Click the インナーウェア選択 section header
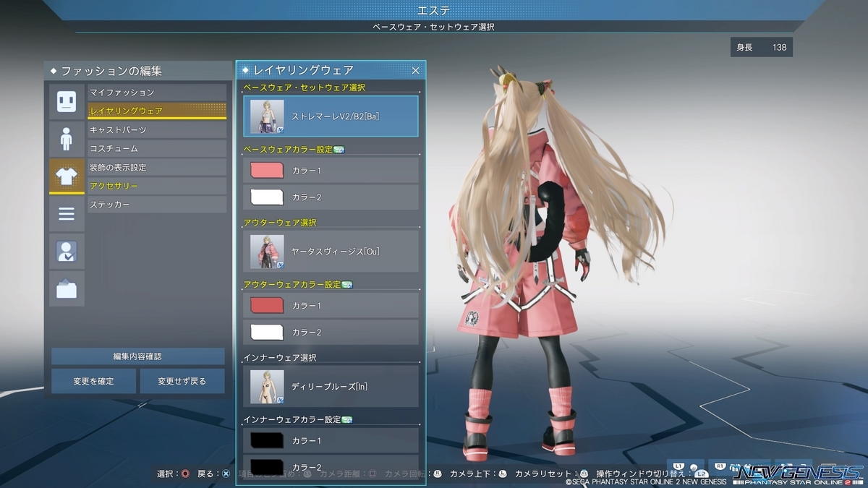The width and height of the screenshot is (868, 488). click(x=280, y=358)
